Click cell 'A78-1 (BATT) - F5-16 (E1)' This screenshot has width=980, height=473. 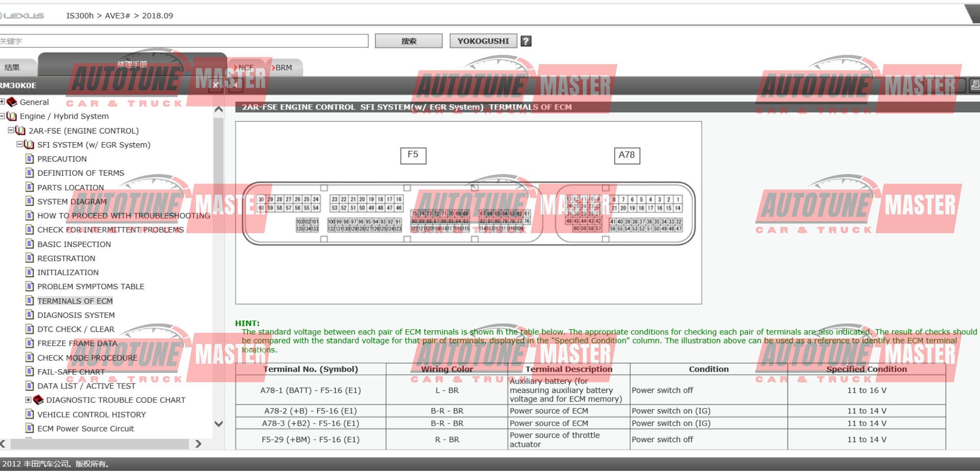coord(310,390)
